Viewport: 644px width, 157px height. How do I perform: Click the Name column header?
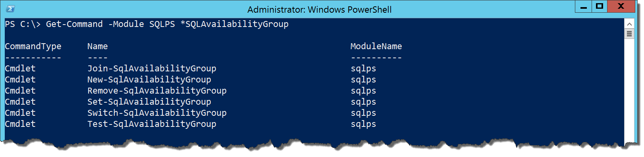click(98, 46)
